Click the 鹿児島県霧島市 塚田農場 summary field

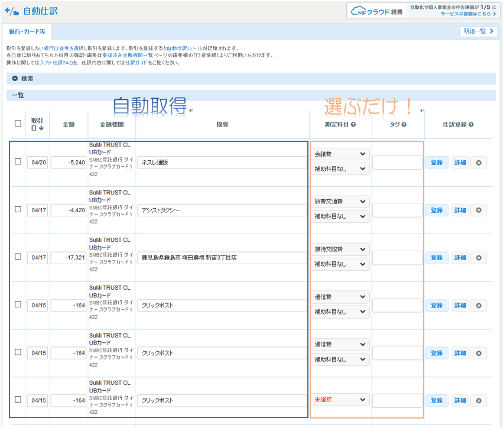click(x=222, y=258)
